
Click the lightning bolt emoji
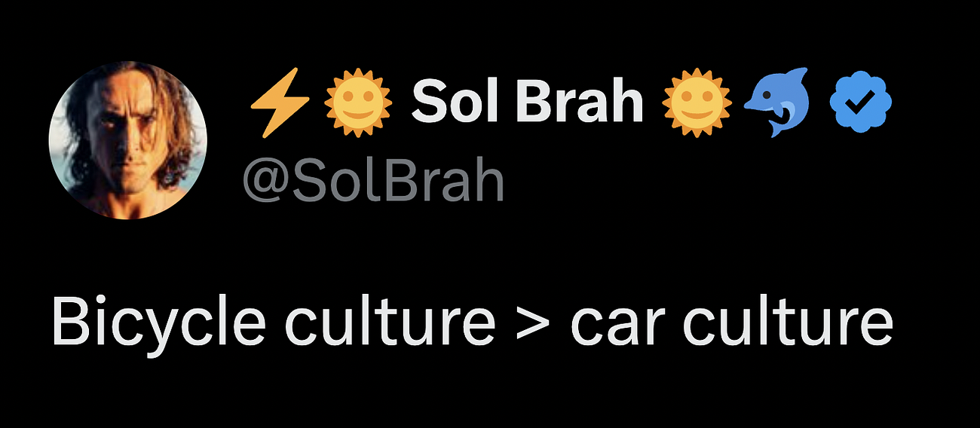[280, 102]
